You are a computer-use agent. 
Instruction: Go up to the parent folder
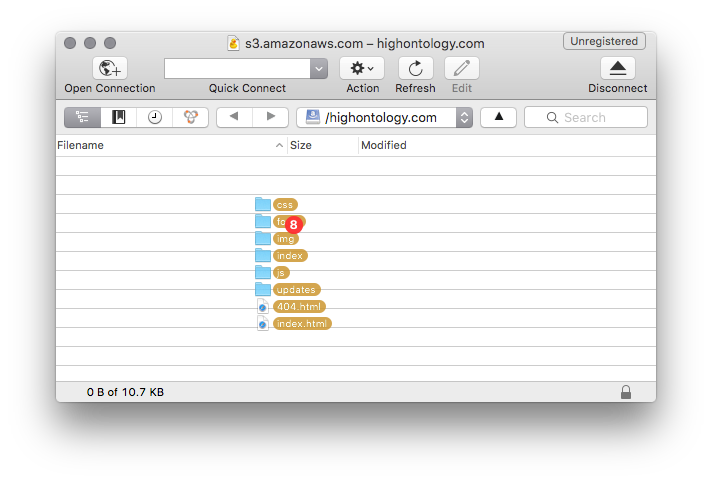tap(498, 117)
